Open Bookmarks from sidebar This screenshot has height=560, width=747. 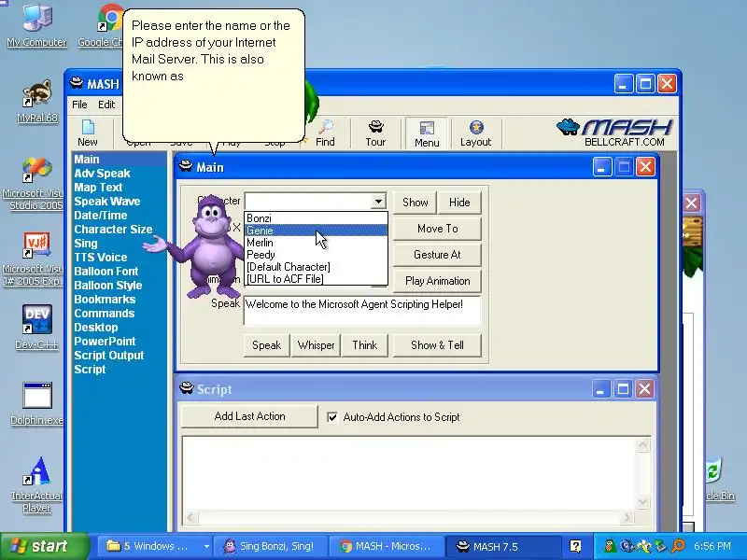pyautogui.click(x=105, y=299)
